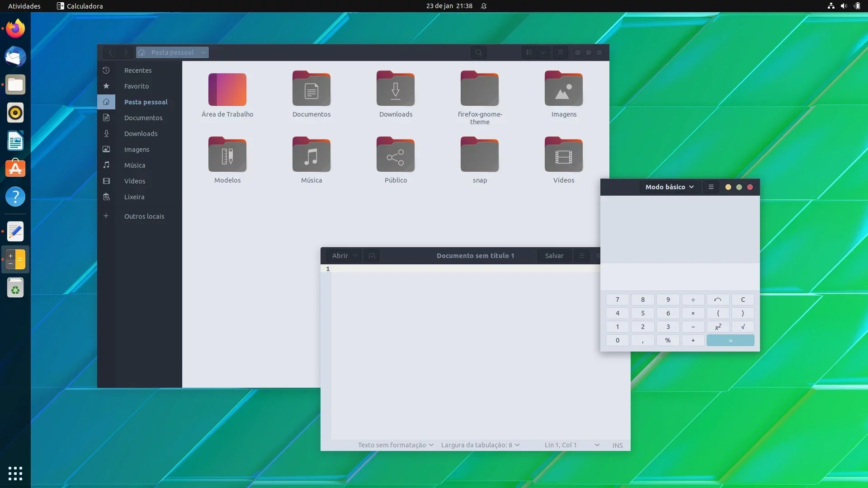
Task: Open the Trash icon in the dock
Action: (x=15, y=287)
